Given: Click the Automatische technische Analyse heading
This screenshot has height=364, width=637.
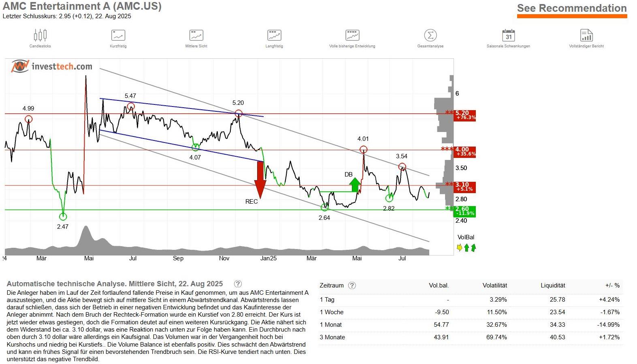Looking at the screenshot, I should [x=115, y=284].
